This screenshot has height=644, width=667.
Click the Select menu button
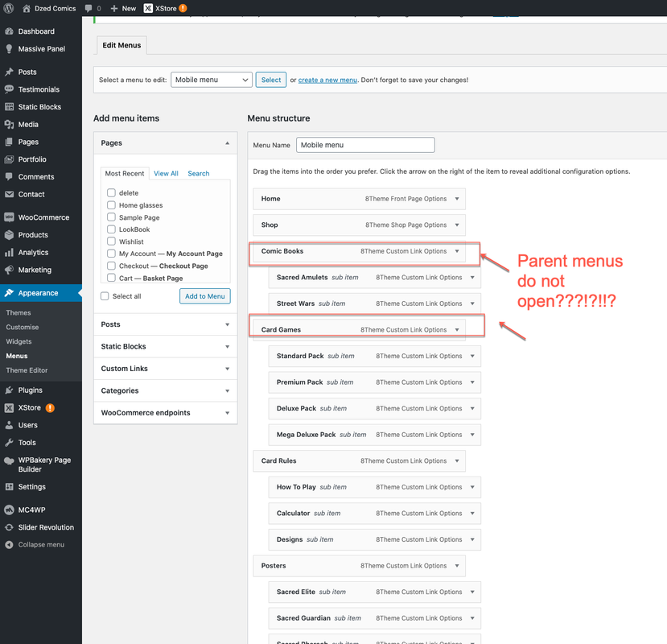tap(271, 80)
